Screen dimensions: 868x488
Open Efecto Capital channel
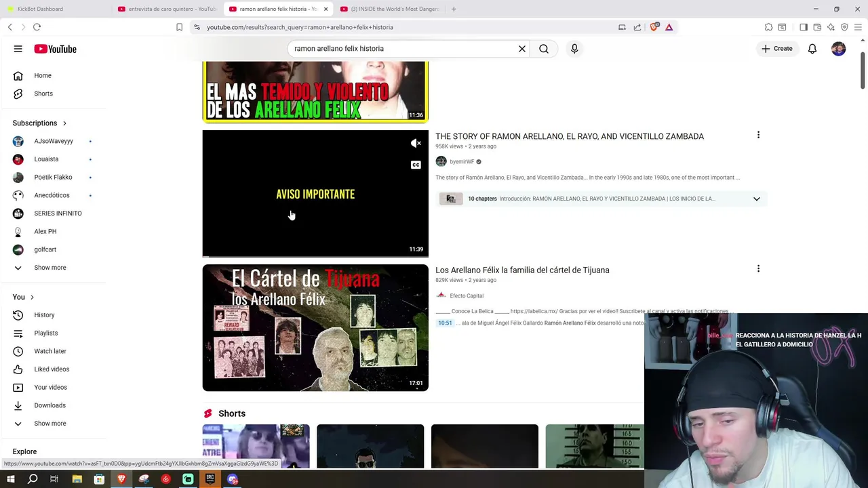pyautogui.click(x=467, y=296)
